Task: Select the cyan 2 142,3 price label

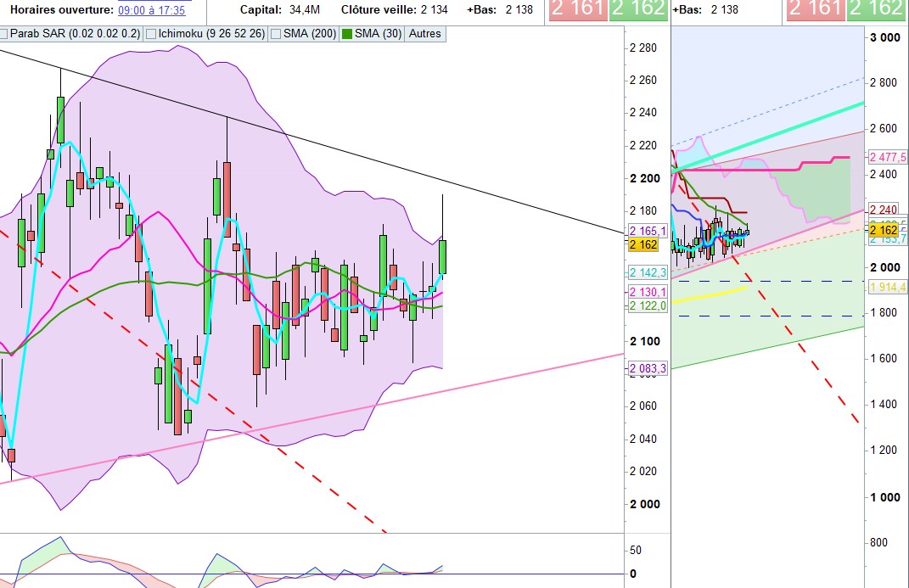Action: tap(647, 272)
